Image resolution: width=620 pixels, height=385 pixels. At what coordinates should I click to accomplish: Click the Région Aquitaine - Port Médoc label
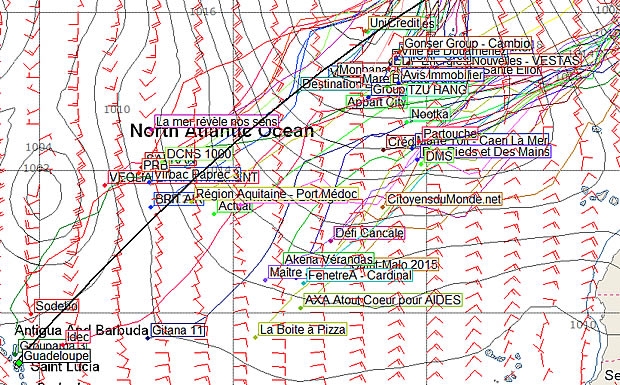coord(277,194)
